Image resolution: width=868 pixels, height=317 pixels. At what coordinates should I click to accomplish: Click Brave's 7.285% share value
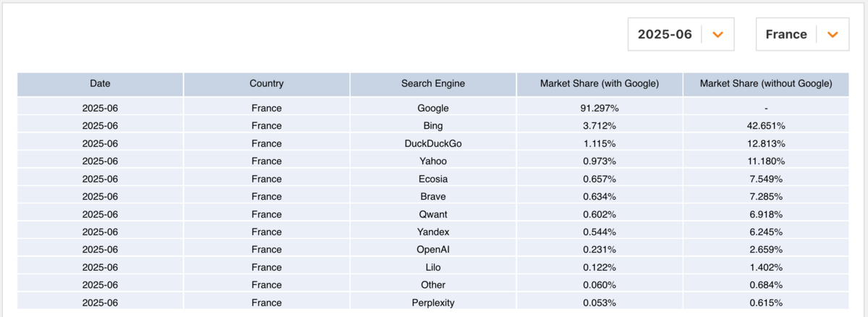tap(766, 197)
